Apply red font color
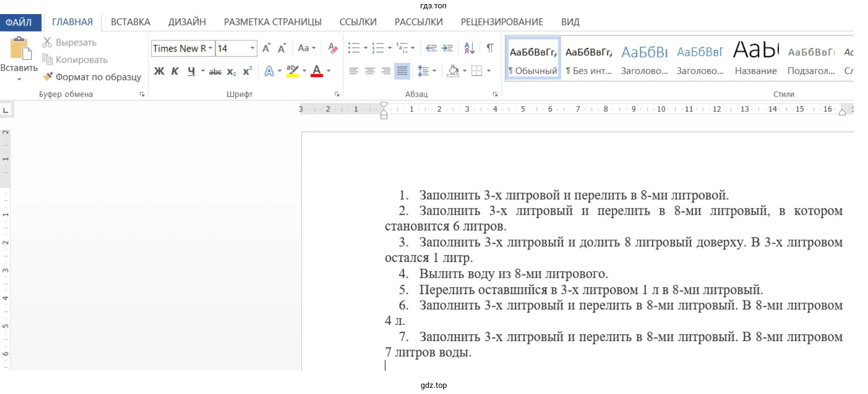 coord(317,71)
